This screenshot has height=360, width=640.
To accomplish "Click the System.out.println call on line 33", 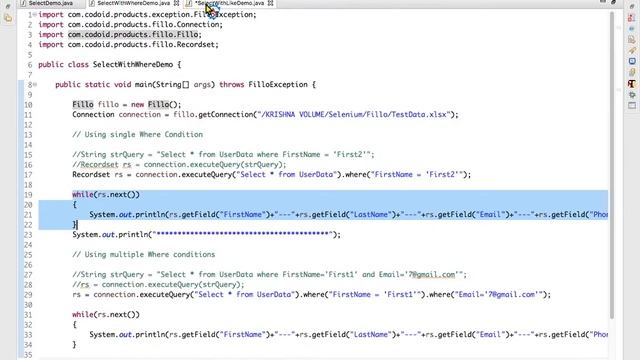I will pos(349,335).
